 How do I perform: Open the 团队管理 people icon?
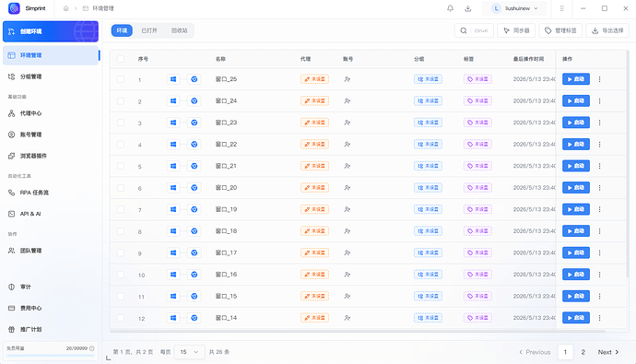tap(11, 251)
